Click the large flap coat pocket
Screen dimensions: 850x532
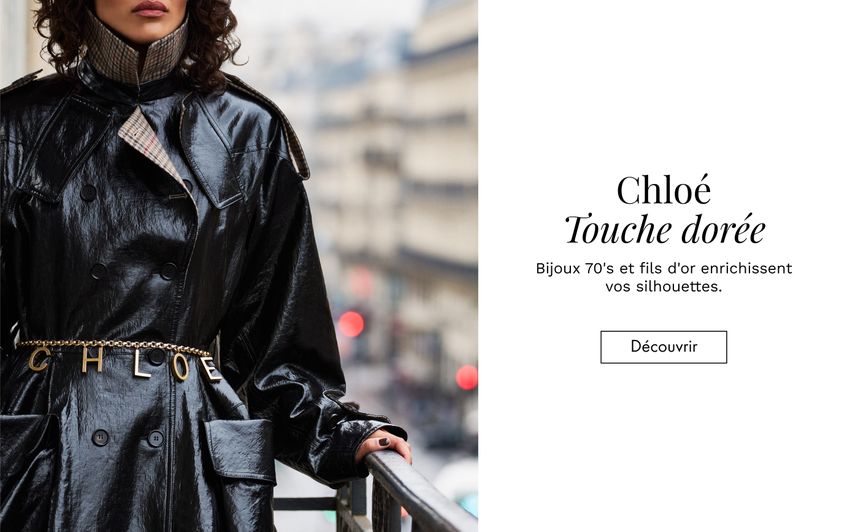241,452
